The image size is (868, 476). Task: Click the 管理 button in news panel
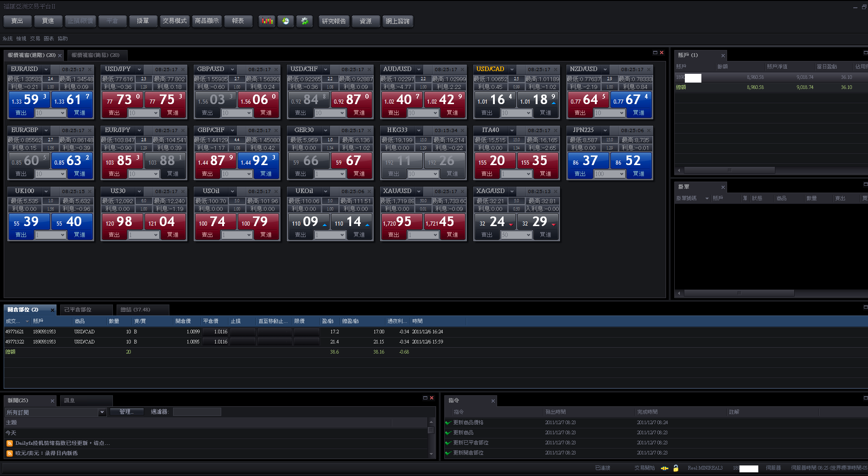pyautogui.click(x=127, y=412)
